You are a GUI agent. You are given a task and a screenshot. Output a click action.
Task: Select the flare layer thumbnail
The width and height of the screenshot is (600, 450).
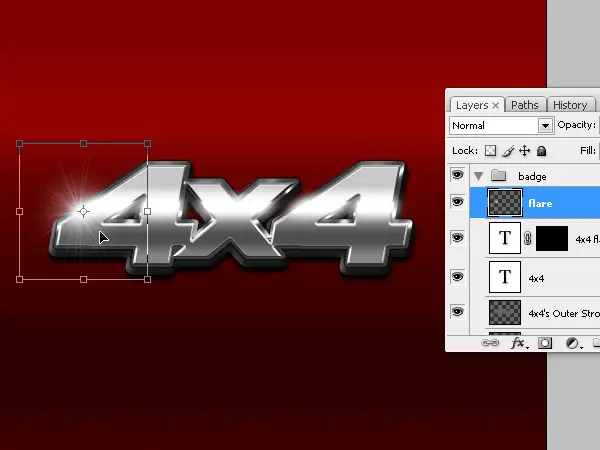505,203
